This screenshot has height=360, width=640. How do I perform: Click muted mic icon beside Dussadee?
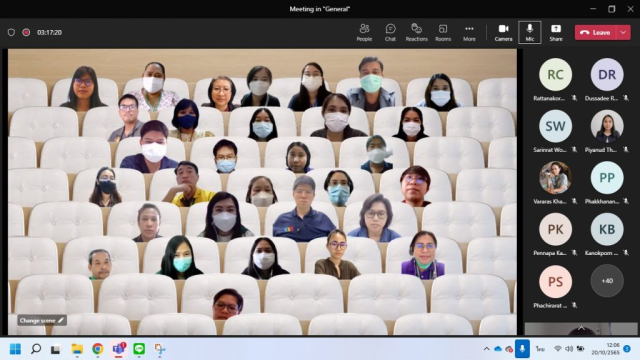point(626,98)
